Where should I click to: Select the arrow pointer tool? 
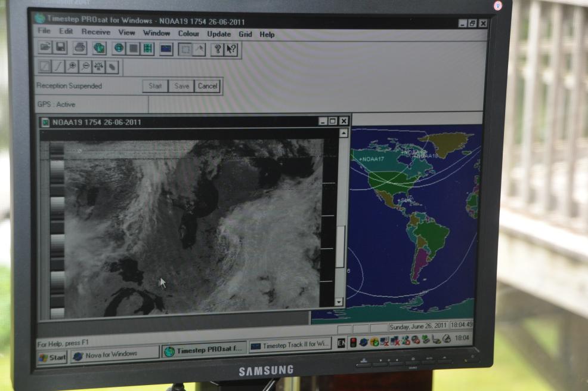click(x=199, y=50)
